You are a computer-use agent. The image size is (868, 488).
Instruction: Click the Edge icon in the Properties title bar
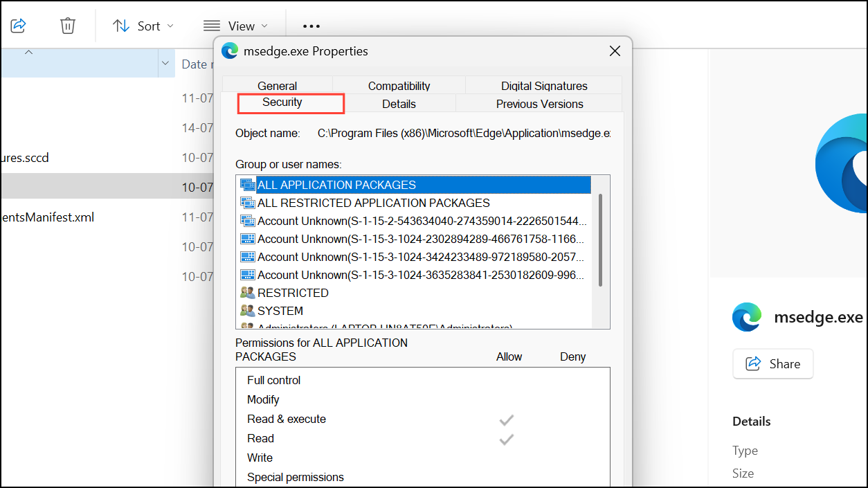pyautogui.click(x=230, y=51)
